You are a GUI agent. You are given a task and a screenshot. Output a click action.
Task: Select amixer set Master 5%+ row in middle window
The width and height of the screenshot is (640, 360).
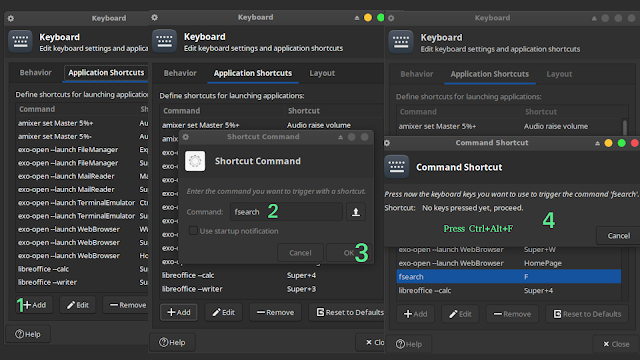(272, 125)
